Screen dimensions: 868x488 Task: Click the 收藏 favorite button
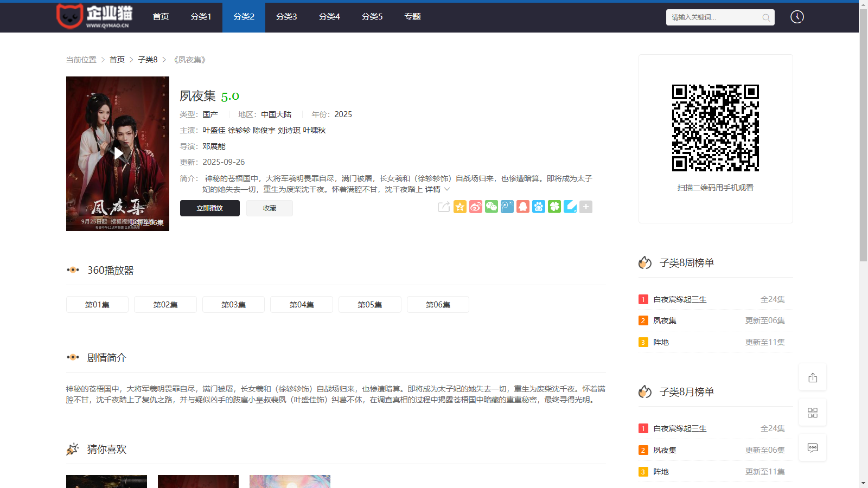(269, 208)
